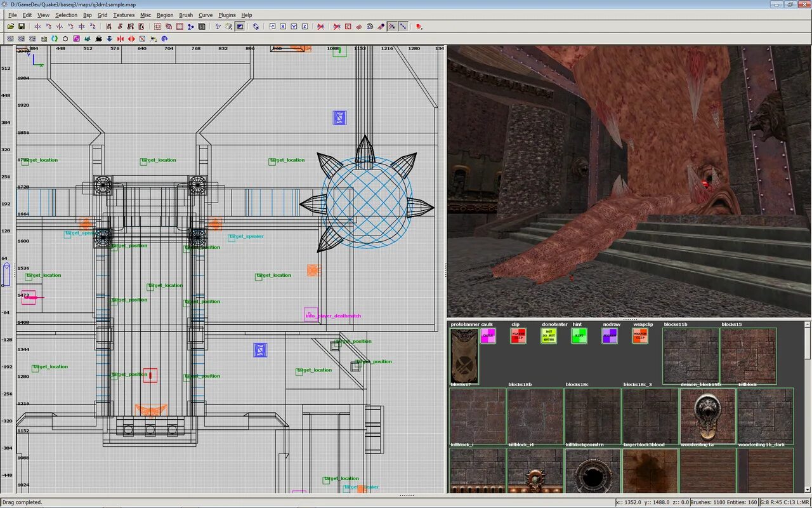Click the CSG hollow red square icon

[x=180, y=27]
